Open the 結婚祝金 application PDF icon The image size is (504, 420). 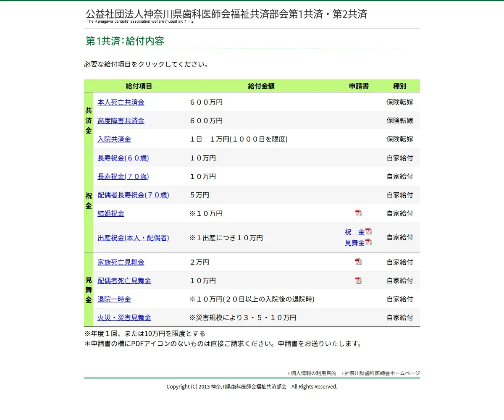click(358, 213)
